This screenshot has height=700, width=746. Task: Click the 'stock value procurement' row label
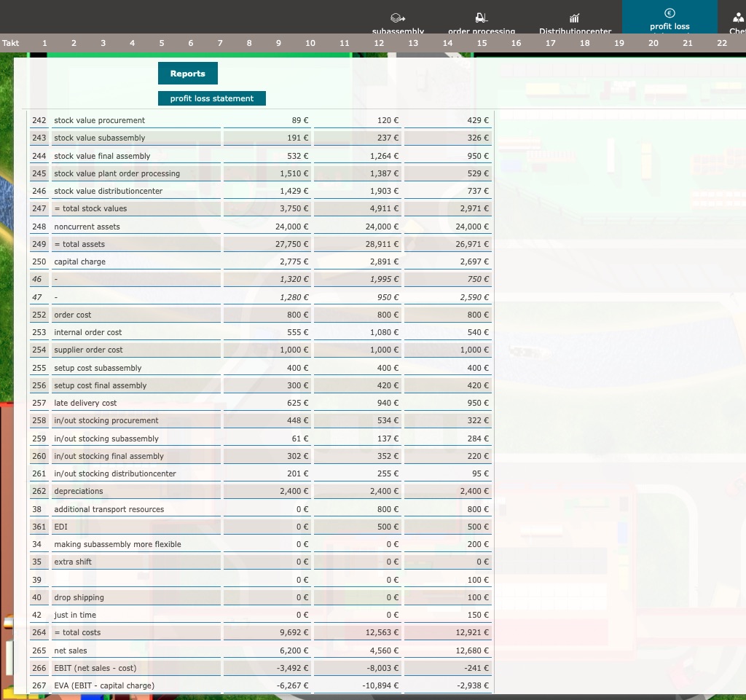click(x=99, y=120)
